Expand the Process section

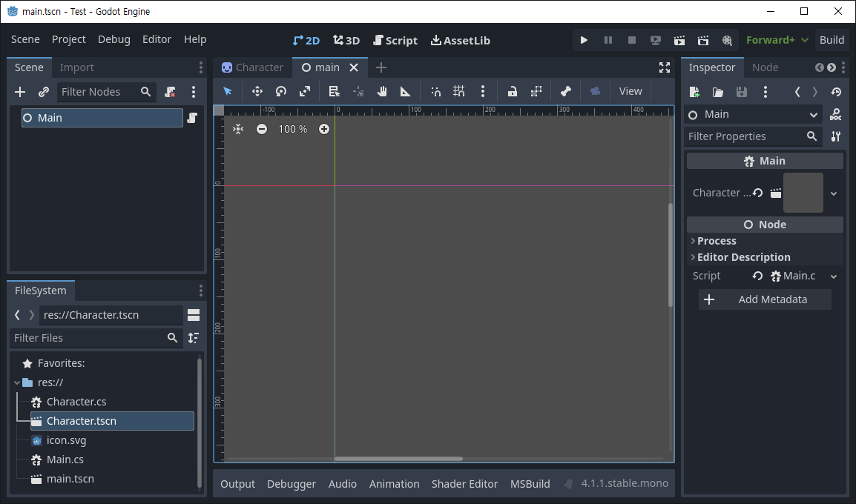tap(765, 241)
